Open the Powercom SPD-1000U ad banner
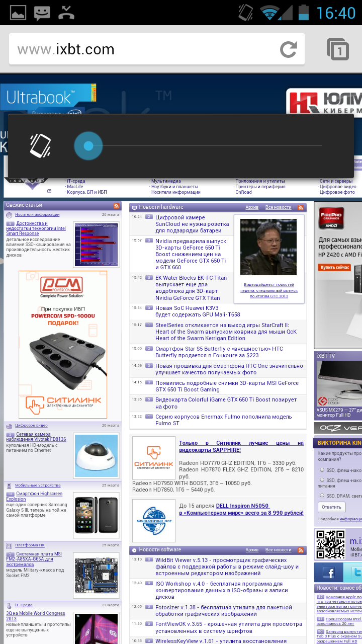 coord(63,345)
